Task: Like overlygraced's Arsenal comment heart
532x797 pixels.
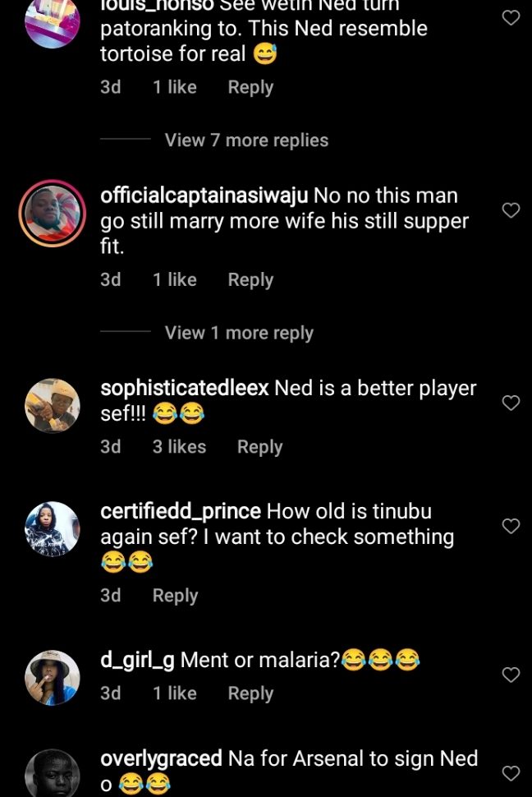Action: point(511,773)
